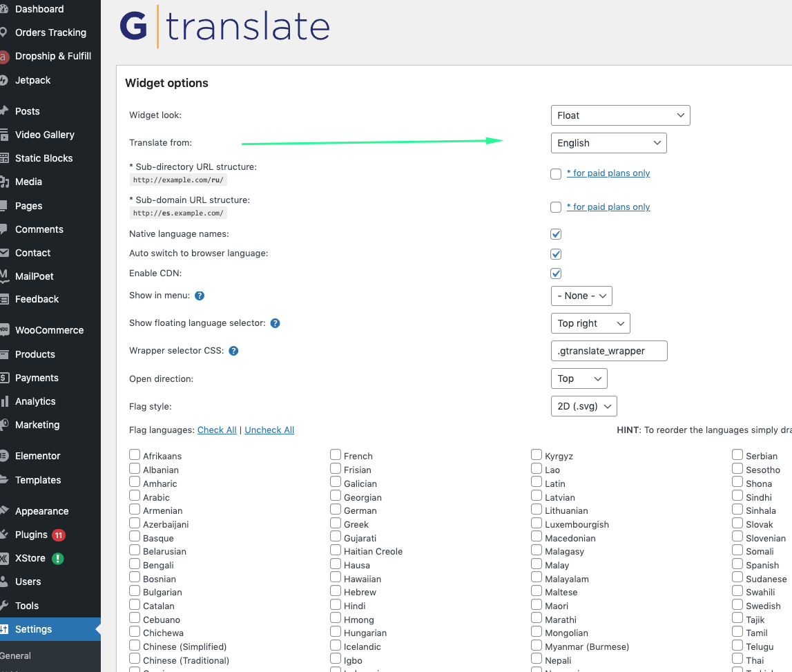Toggle the Sub-domain URL structure checkbox
This screenshot has height=672, width=792.
coord(556,207)
